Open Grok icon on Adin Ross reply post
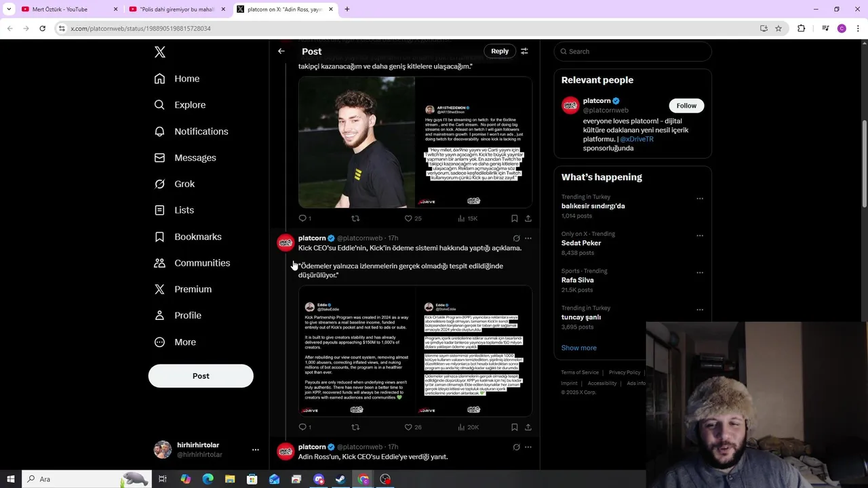The image size is (868, 488). tap(517, 447)
